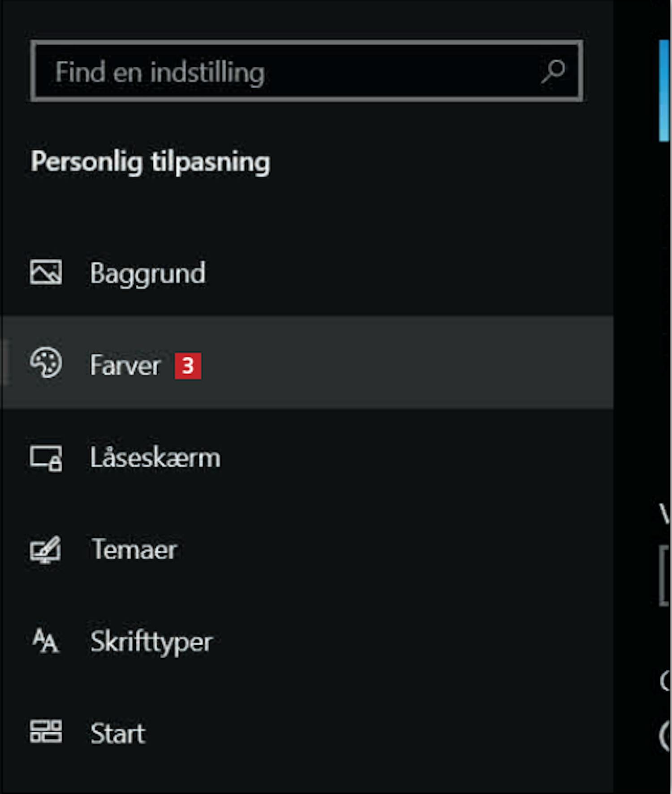
Task: Click the lock screen icon beside Låseskærm
Action: tap(46, 458)
